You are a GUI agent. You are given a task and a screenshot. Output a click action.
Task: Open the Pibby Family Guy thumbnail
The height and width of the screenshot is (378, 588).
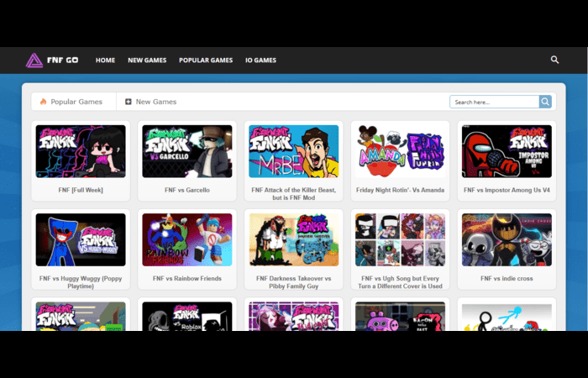[x=294, y=239]
